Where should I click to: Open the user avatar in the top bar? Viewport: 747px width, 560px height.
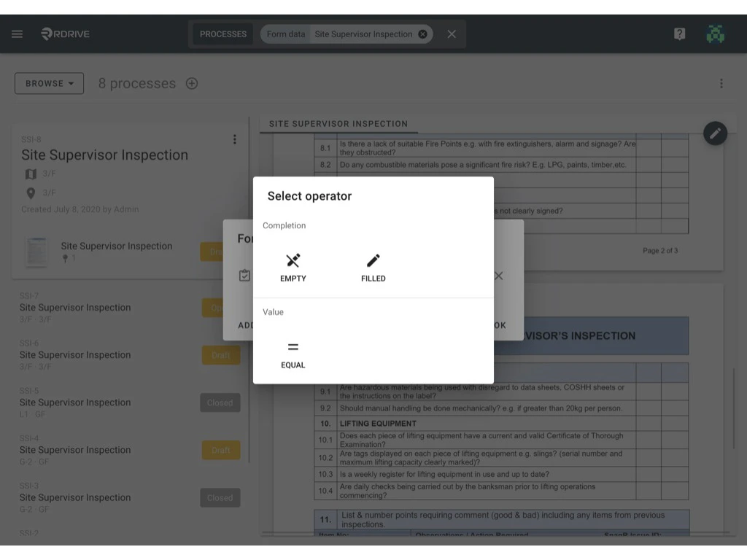(714, 34)
